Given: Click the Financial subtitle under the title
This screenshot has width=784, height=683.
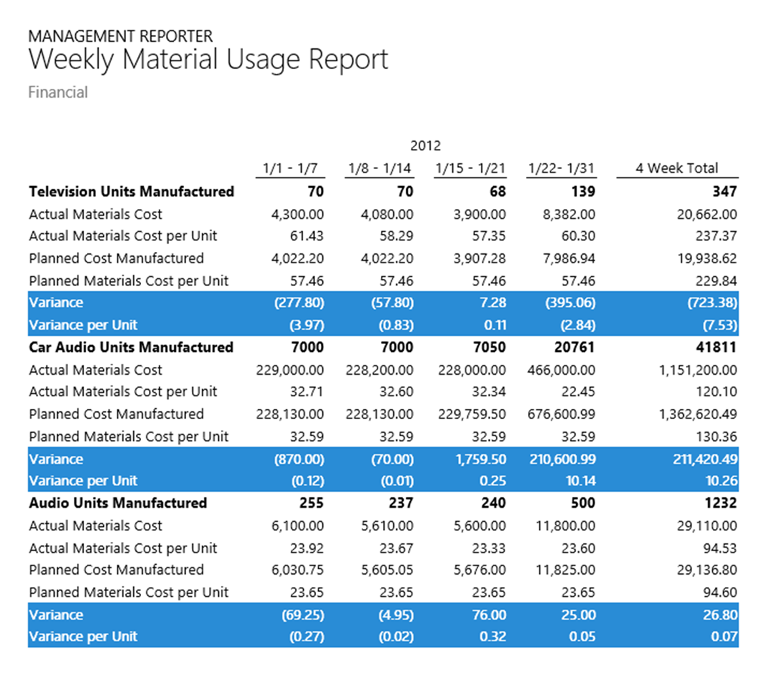Looking at the screenshot, I should [57, 93].
